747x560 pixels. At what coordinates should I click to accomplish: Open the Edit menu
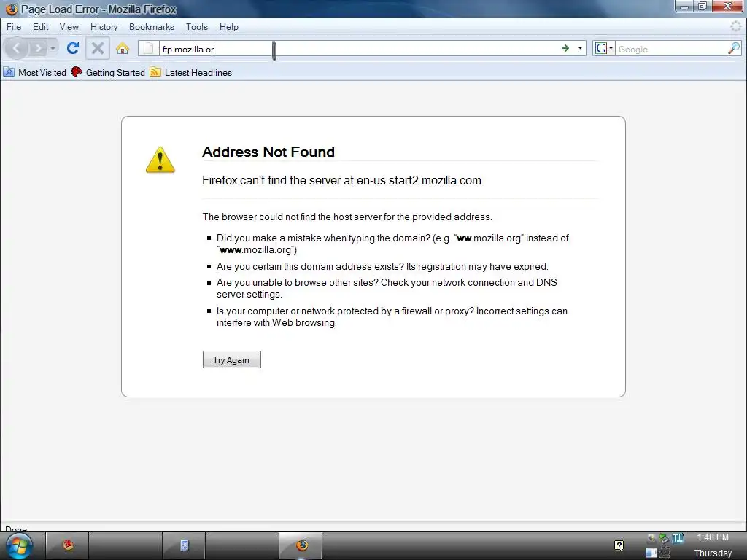click(x=41, y=27)
